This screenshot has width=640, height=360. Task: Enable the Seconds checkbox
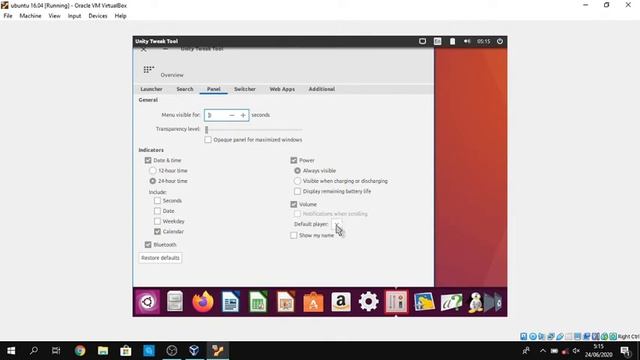pos(157,200)
